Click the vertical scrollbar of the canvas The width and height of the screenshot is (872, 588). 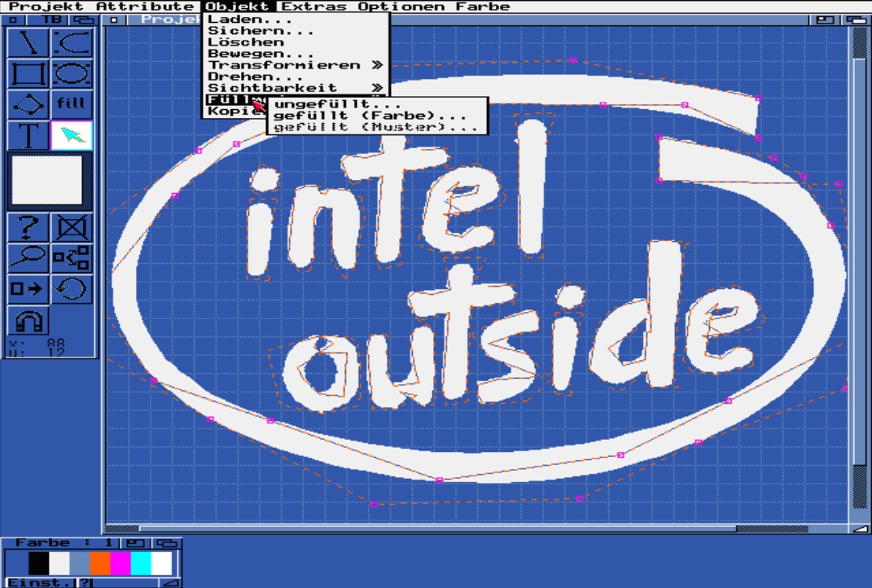pyautogui.click(x=860, y=269)
